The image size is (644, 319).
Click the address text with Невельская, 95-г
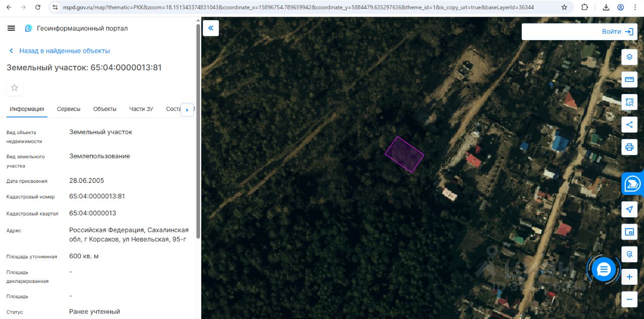coord(129,235)
